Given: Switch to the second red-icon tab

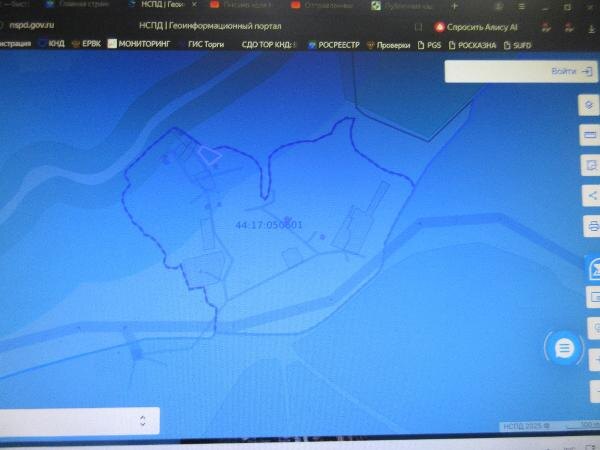Looking at the screenshot, I should (x=322, y=5).
